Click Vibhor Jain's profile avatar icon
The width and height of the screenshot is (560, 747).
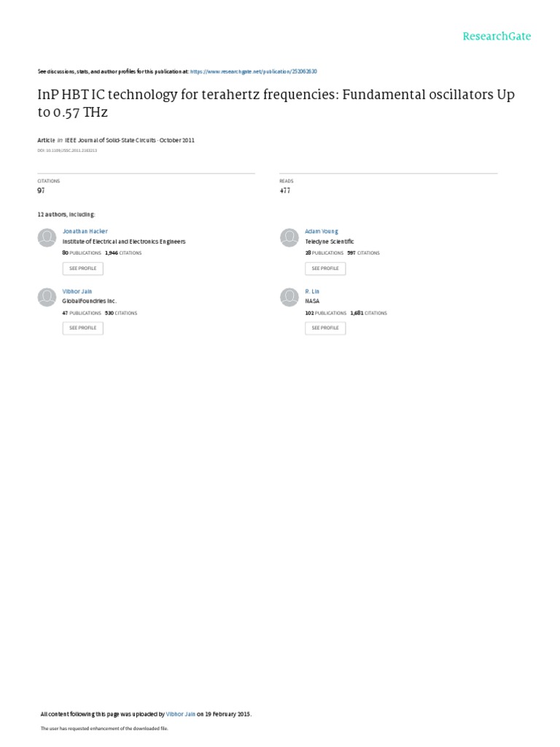(47, 297)
